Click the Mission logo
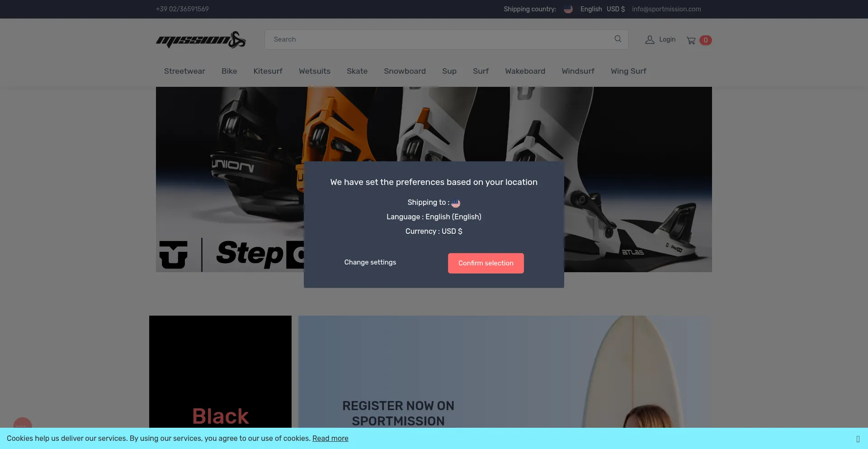 click(x=201, y=40)
